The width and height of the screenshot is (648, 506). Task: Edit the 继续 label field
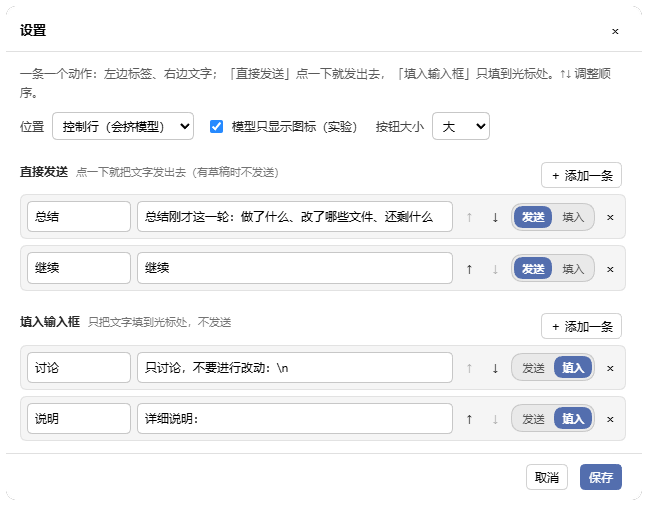click(x=79, y=268)
